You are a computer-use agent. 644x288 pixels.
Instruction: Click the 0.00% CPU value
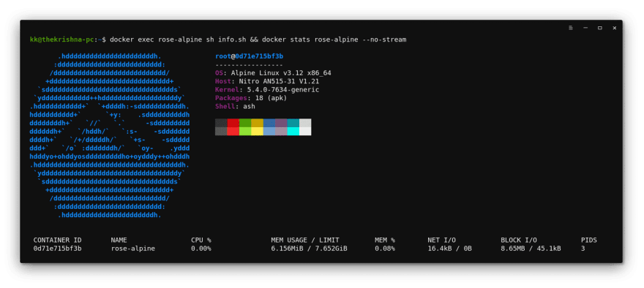(x=201, y=249)
